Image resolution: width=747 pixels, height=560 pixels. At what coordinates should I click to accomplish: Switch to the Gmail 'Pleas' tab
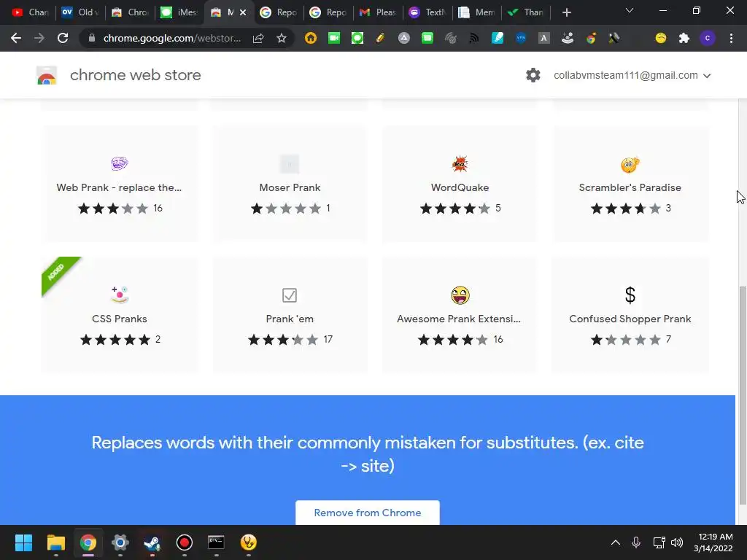(379, 12)
